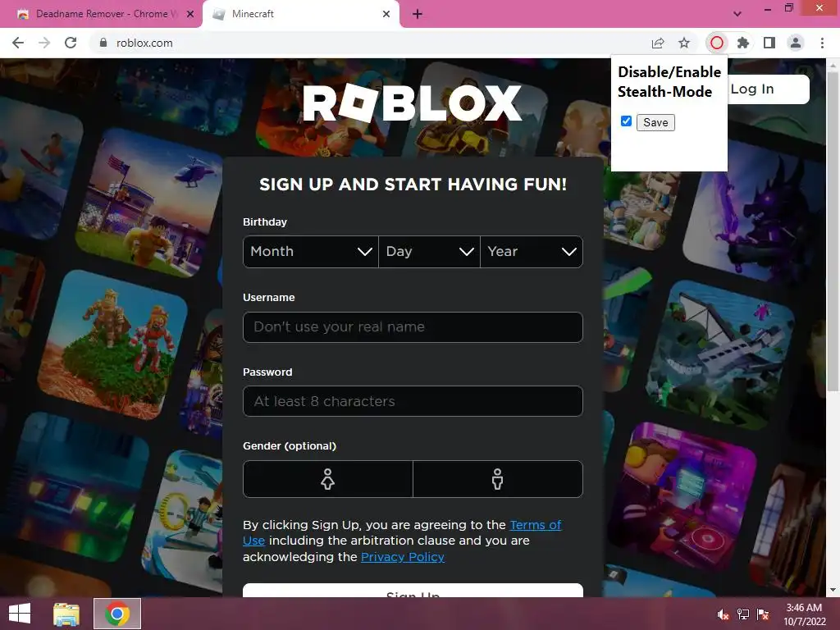Click the Roblox logo

413,103
